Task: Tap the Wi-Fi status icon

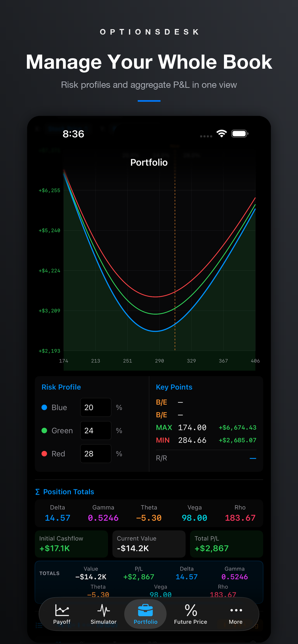Action: point(221,134)
